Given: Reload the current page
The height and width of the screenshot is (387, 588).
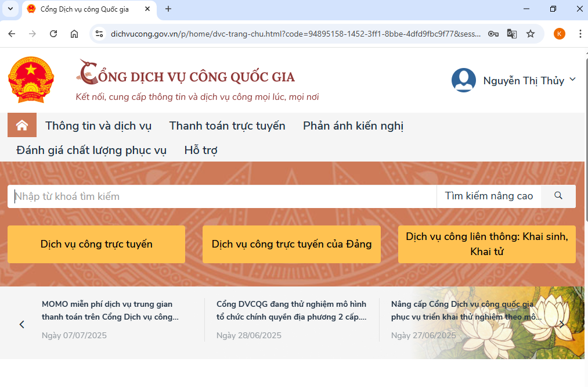Looking at the screenshot, I should click(x=53, y=34).
